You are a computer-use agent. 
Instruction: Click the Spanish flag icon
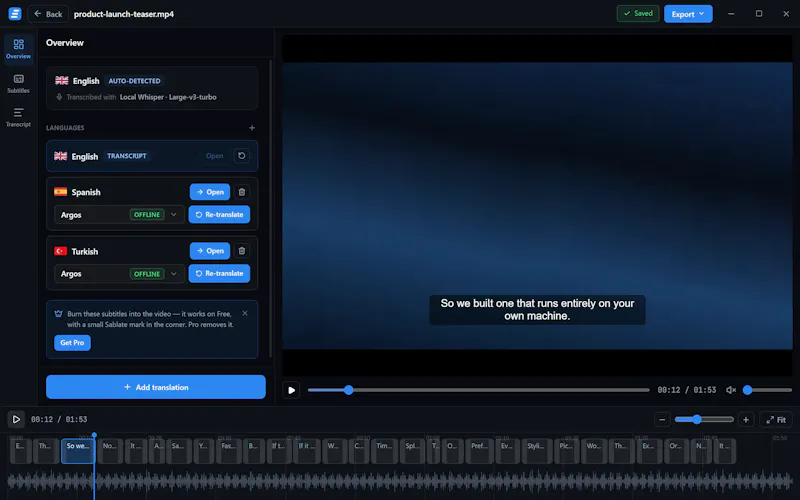point(61,192)
